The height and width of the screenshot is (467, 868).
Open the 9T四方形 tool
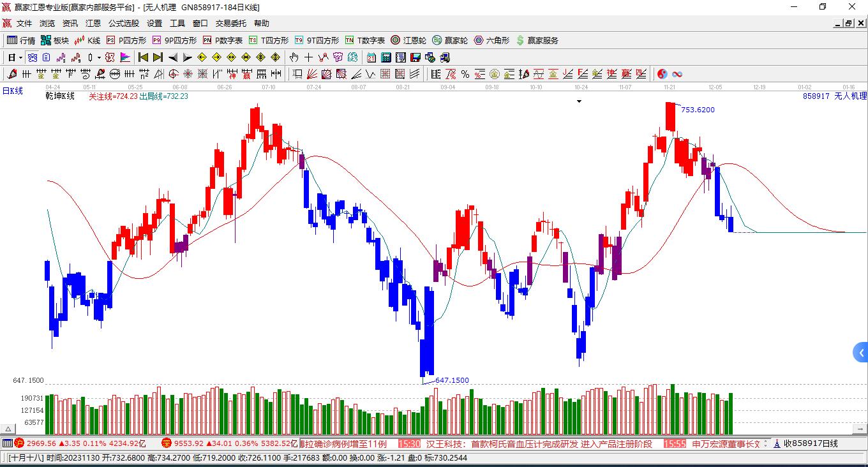317,40
